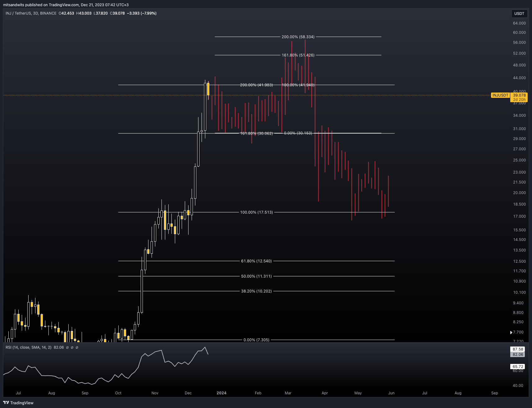Click the 56.000 price axis label
The width and height of the screenshot is (532, 408).
point(519,43)
